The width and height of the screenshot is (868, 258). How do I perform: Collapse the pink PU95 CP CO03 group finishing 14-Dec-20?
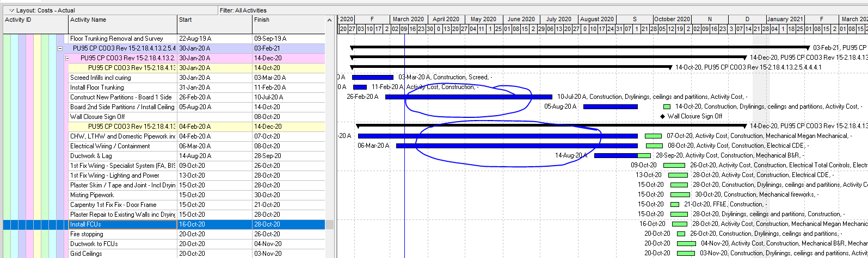pyautogui.click(x=67, y=58)
